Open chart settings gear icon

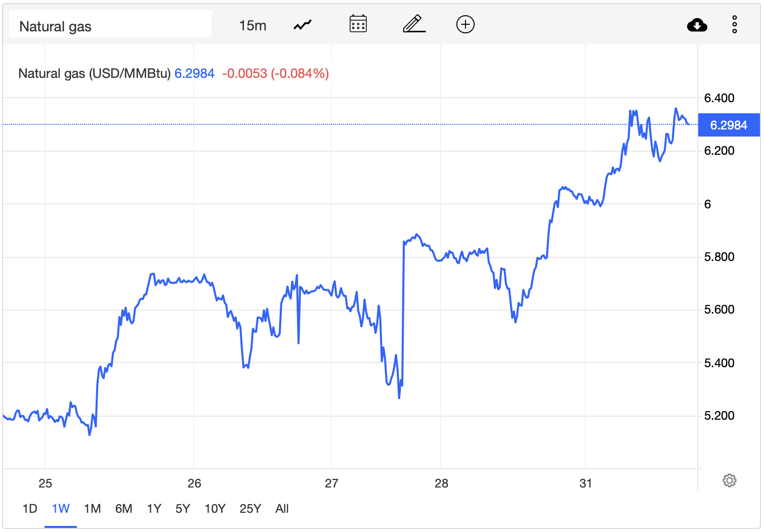[730, 480]
